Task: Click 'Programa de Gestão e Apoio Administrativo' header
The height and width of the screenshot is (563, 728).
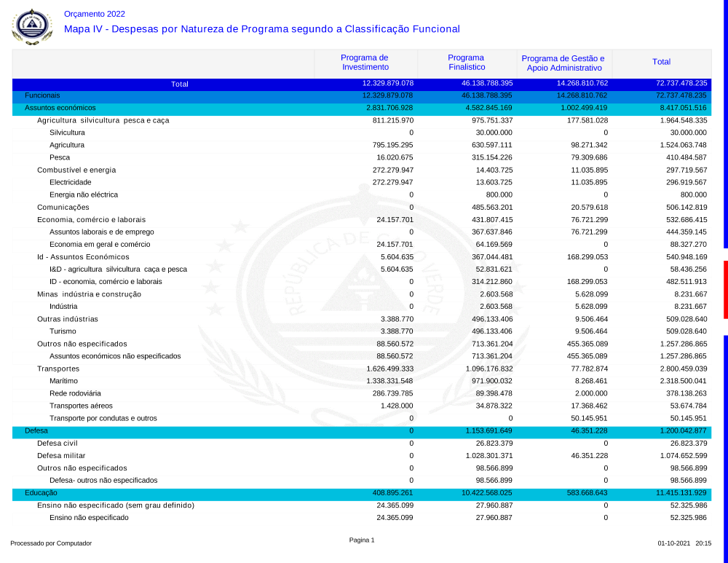Action: (563, 63)
